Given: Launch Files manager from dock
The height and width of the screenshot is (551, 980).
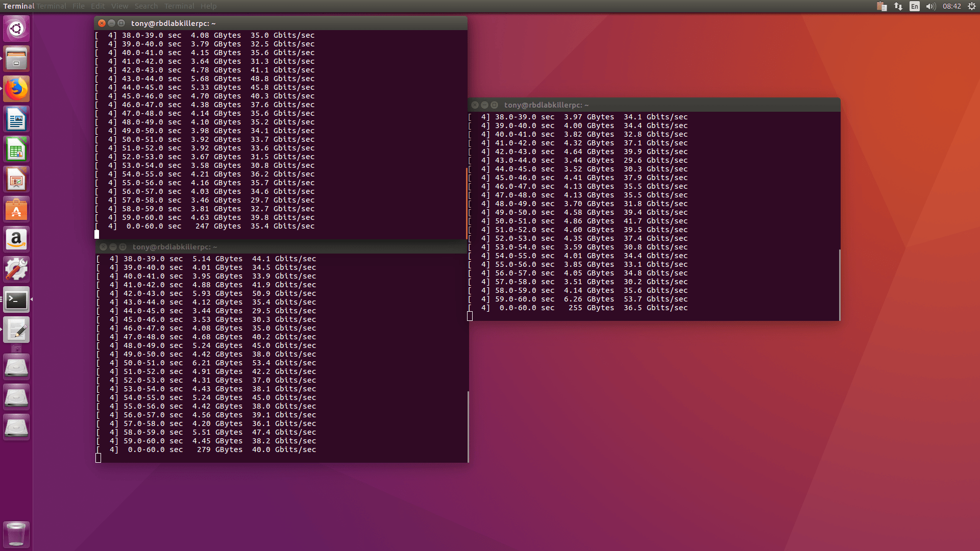Looking at the screenshot, I should click(16, 59).
